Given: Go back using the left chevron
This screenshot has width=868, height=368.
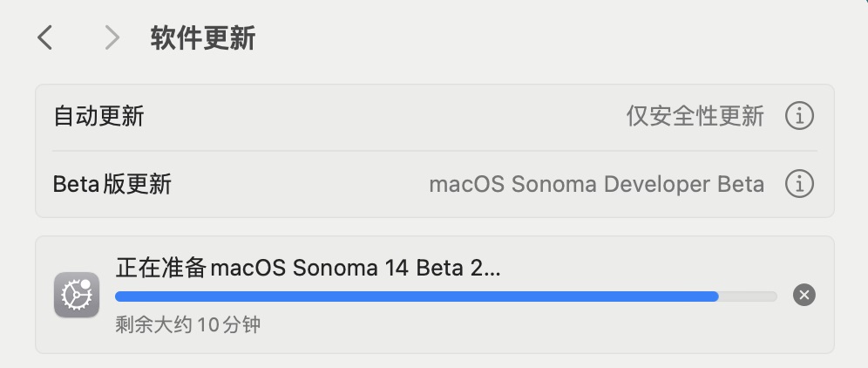Looking at the screenshot, I should pos(45,37).
